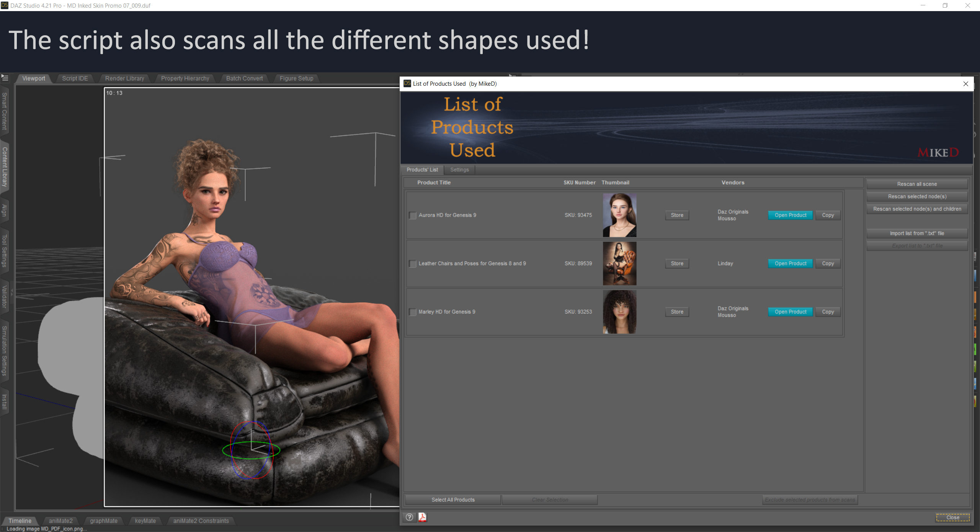The width and height of the screenshot is (980, 532).
Task: Click the Linday vendor name
Action: tap(725, 263)
